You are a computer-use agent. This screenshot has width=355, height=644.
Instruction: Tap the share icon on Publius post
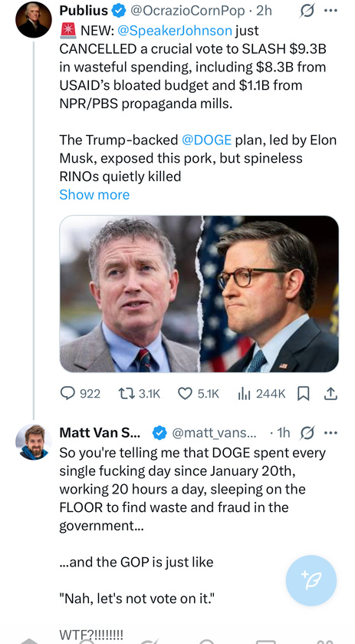pos(330,394)
